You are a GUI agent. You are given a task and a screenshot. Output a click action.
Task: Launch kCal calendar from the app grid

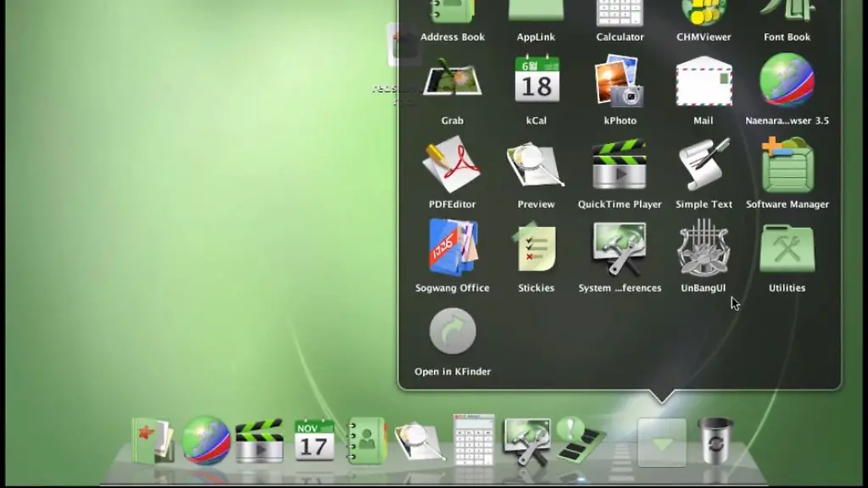[536, 82]
